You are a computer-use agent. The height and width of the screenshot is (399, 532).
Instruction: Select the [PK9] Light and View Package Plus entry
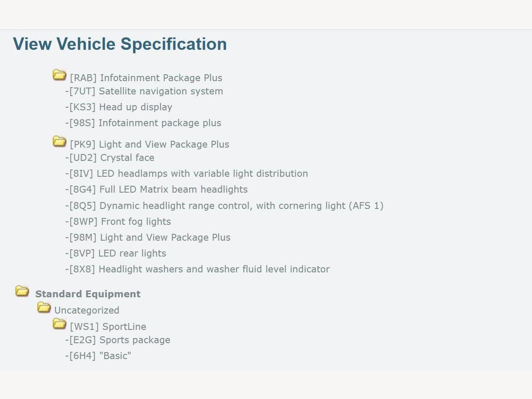(149, 144)
